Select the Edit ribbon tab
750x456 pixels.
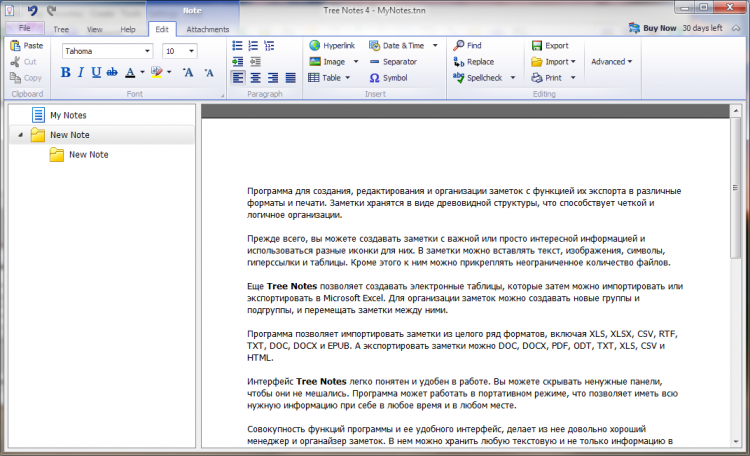(x=162, y=29)
